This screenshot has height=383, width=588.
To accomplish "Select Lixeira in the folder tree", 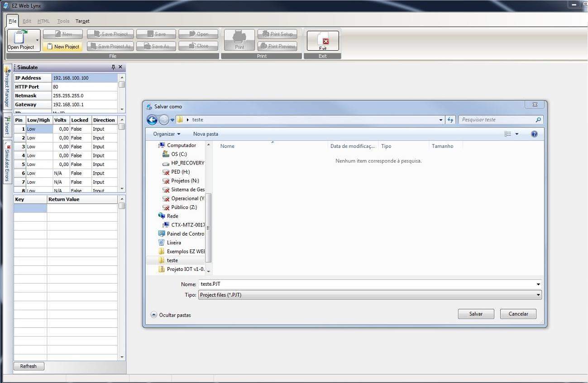I will (174, 243).
